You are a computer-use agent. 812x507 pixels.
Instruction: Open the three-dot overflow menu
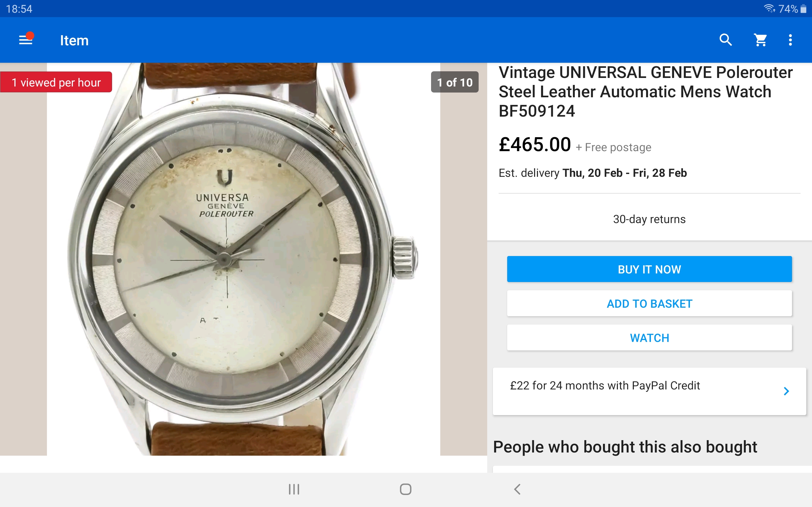coord(790,40)
